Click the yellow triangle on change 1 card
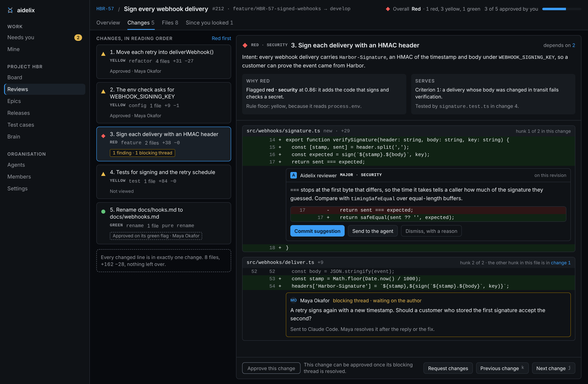This screenshot has height=384, width=588. point(103,54)
